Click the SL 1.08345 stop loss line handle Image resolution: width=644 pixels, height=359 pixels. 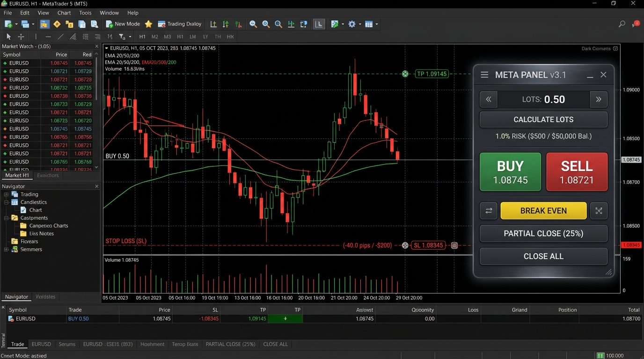click(x=429, y=245)
